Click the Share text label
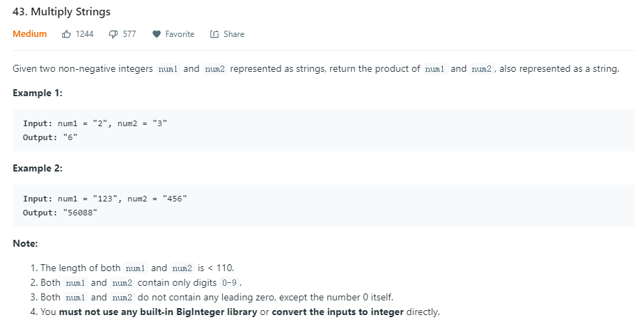644x329 pixels. [234, 34]
